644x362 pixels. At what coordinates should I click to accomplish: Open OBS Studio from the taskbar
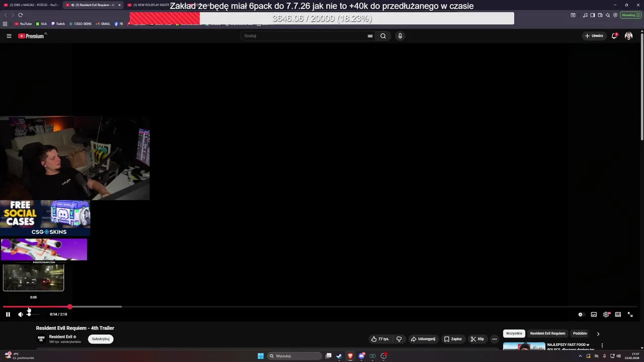pos(383,356)
